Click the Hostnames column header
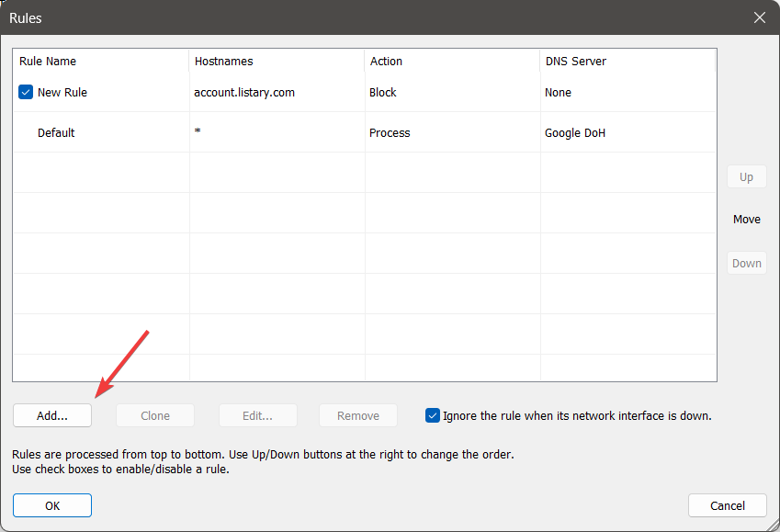Screen dimensions: 780x532 (223, 62)
